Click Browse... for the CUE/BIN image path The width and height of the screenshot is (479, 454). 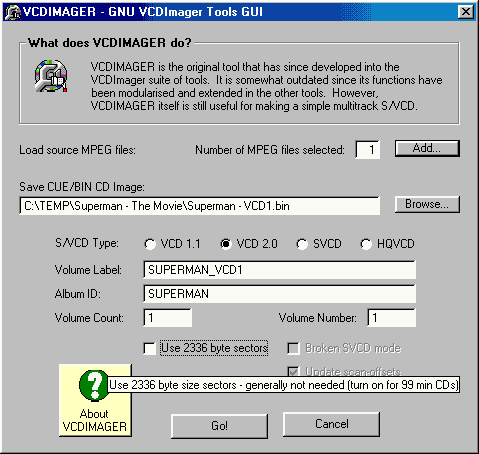[427, 204]
